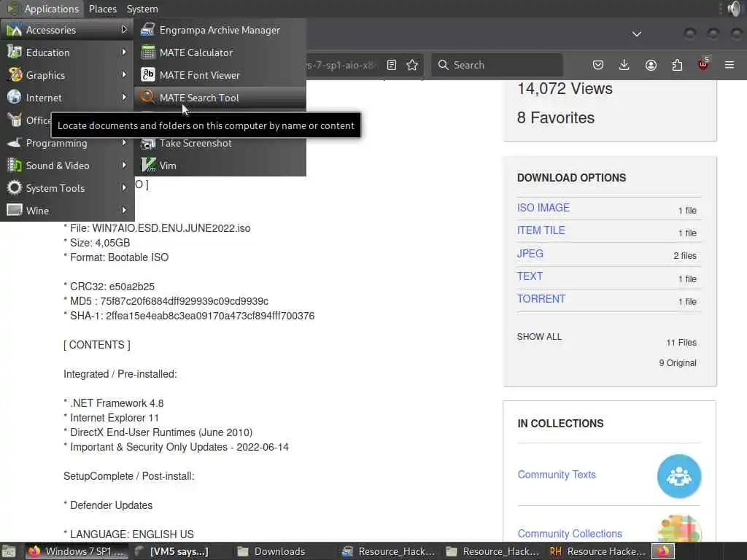
Task: Open the TORRENT download link
Action: tap(541, 299)
